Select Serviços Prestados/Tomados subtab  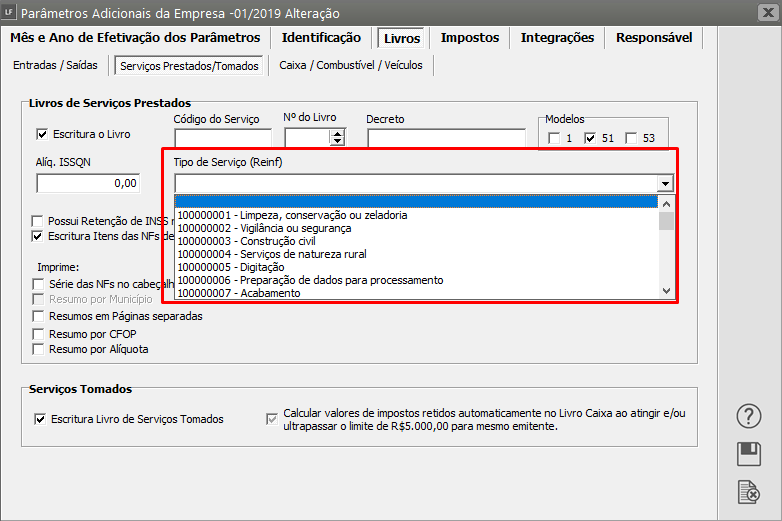[189, 66]
